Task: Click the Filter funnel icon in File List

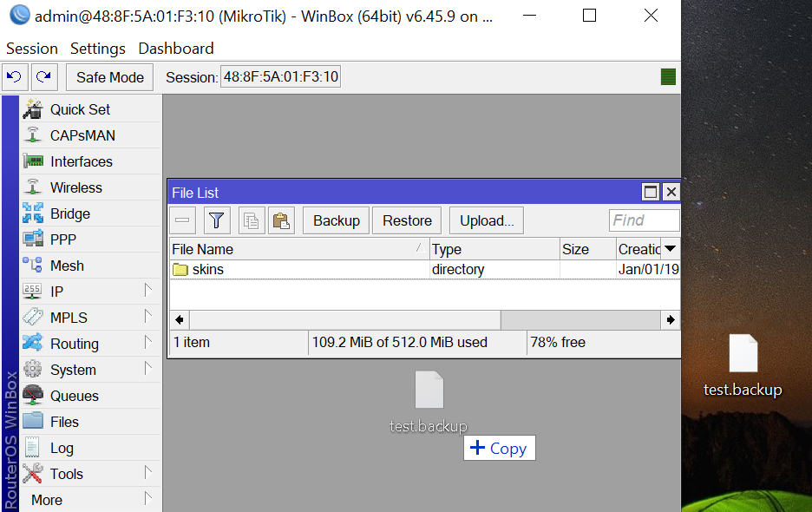Action: (217, 220)
